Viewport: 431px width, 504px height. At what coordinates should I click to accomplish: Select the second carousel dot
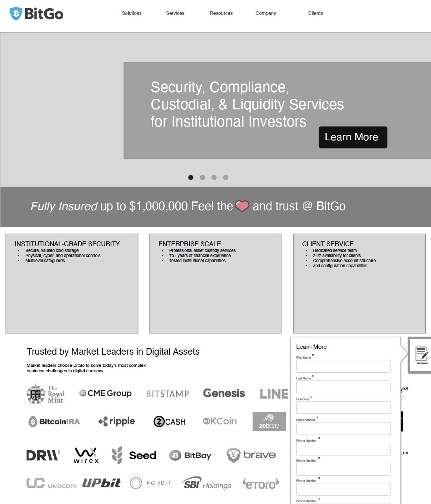click(x=202, y=178)
